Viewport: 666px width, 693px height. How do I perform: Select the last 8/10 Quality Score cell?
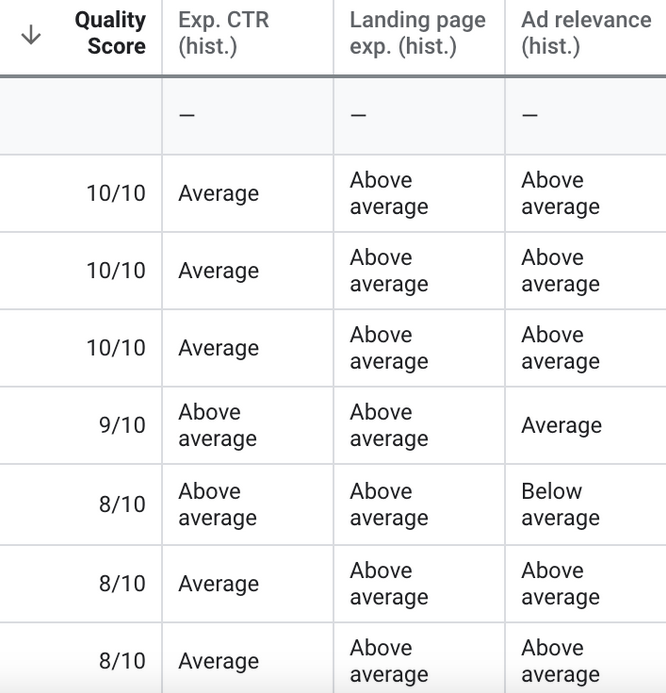point(122,660)
